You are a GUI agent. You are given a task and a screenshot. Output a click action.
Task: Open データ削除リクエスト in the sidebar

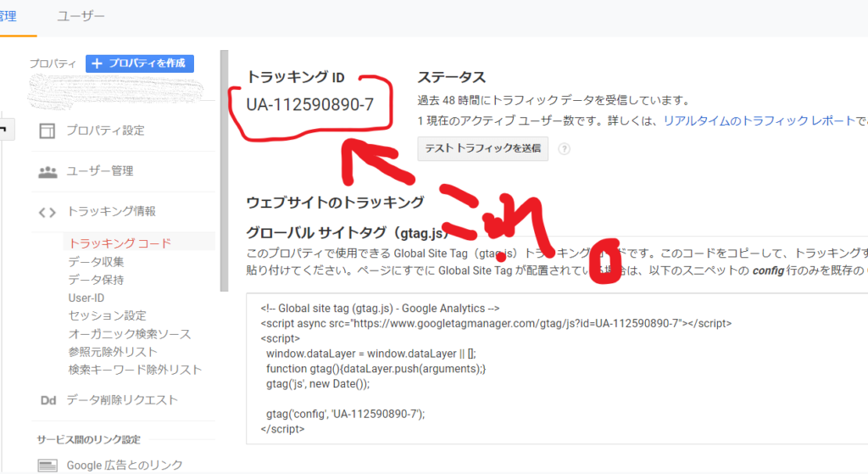[122, 400]
